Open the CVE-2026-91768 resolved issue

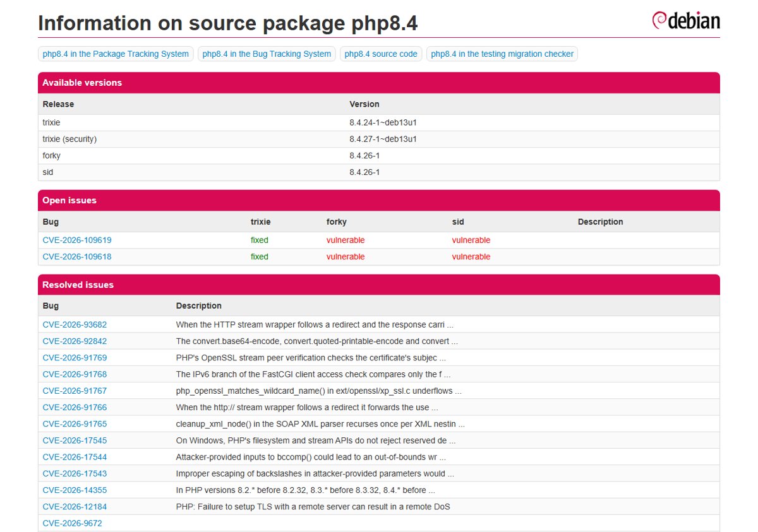[75, 374]
